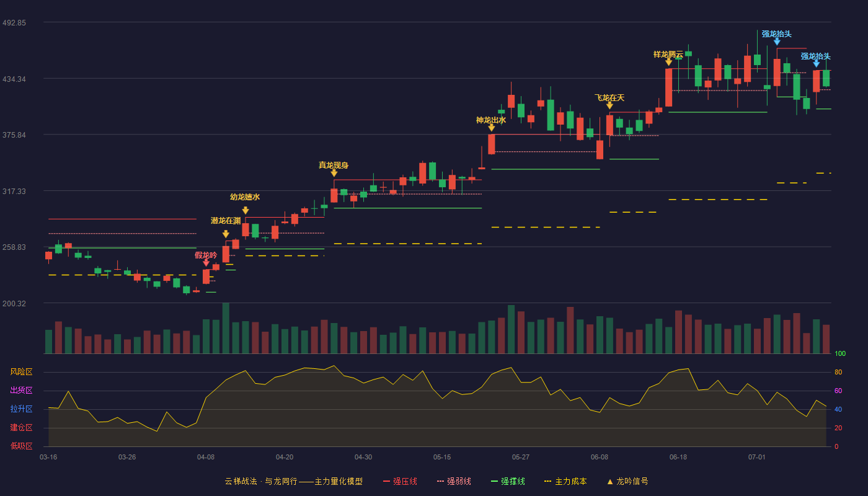The height and width of the screenshot is (496, 868).
Task: Select the 低吸区 zone label
Action: tap(22, 446)
